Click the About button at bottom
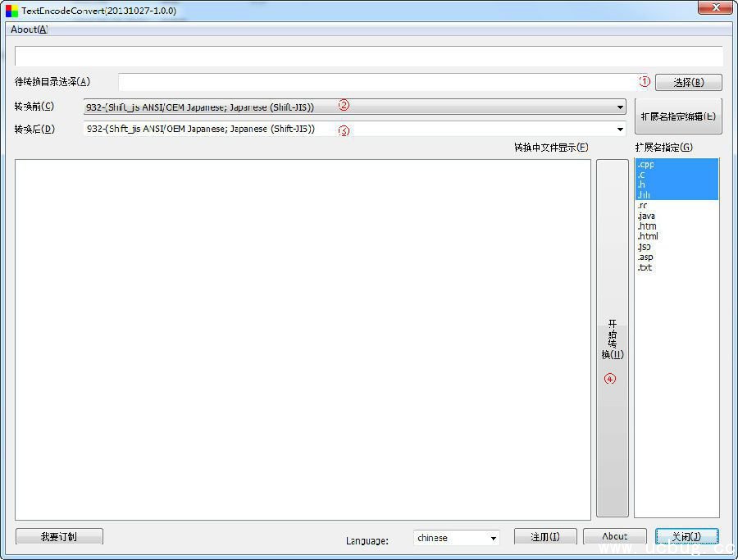 tap(614, 537)
